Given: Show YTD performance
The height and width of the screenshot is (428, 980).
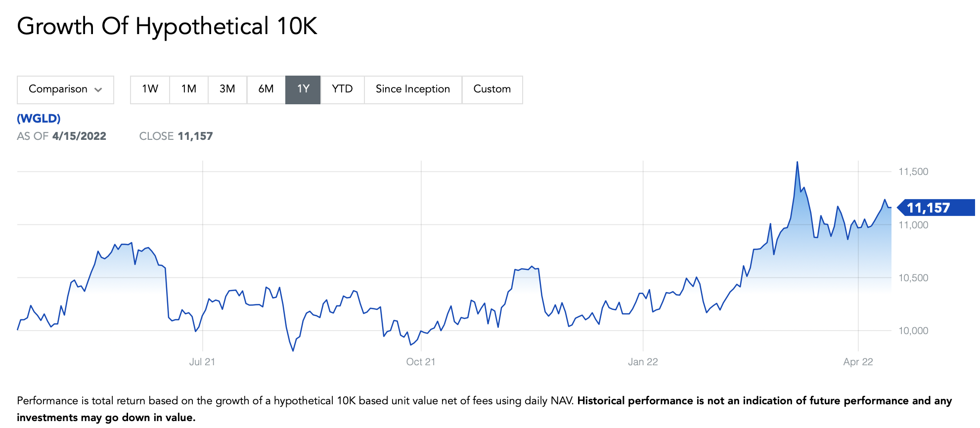Looking at the screenshot, I should (x=342, y=89).
